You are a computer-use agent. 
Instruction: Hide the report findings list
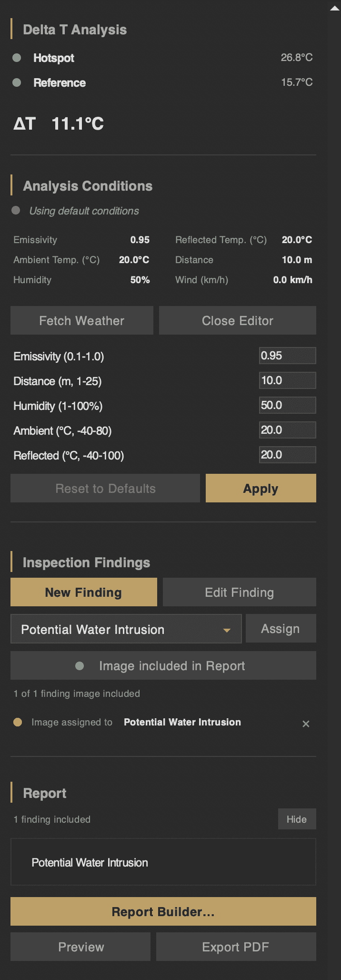click(x=297, y=819)
